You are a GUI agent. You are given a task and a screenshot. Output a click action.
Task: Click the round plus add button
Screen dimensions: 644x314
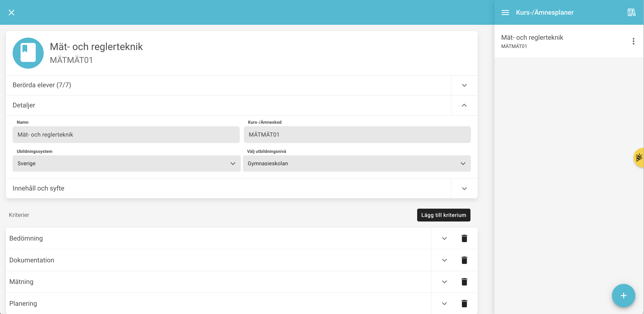pyautogui.click(x=623, y=296)
